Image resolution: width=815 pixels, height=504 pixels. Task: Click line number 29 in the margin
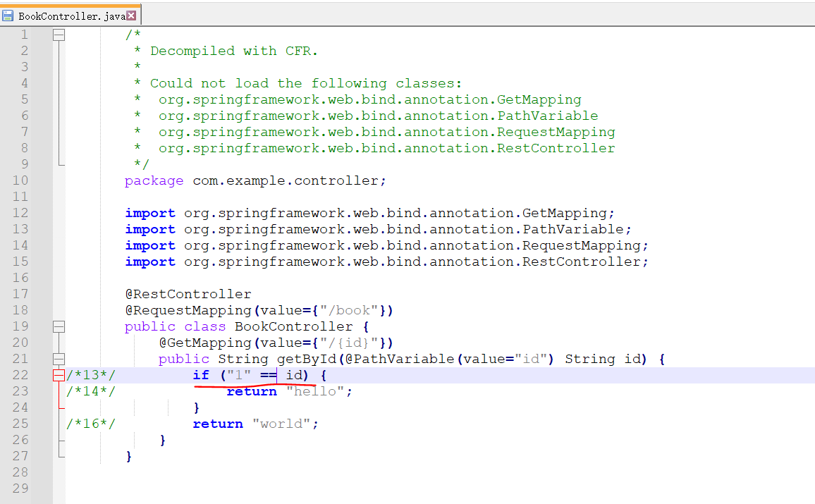(x=20, y=488)
